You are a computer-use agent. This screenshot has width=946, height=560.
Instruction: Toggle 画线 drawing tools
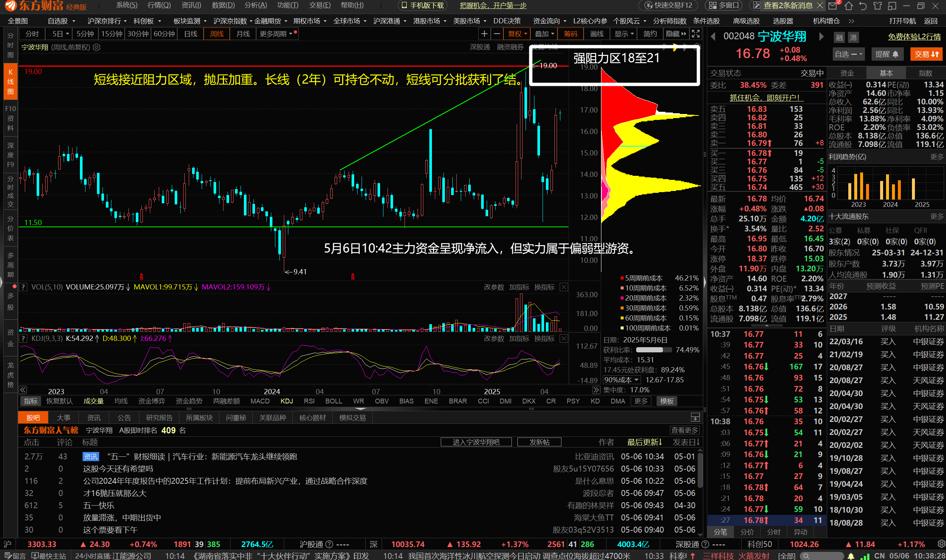click(x=597, y=34)
